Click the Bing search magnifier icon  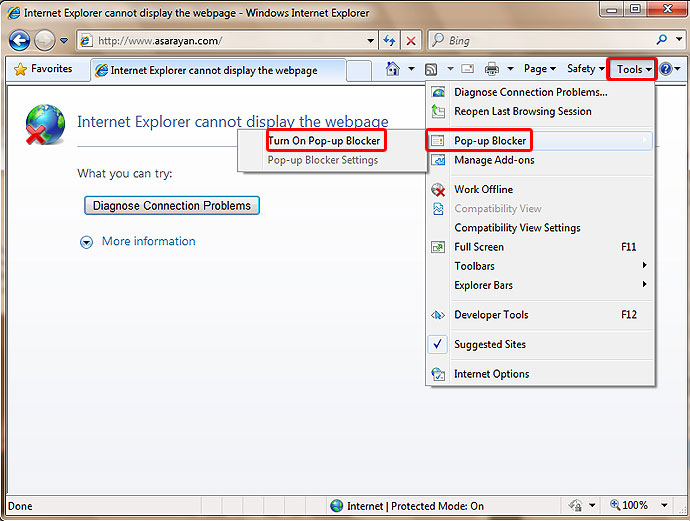[x=663, y=41]
